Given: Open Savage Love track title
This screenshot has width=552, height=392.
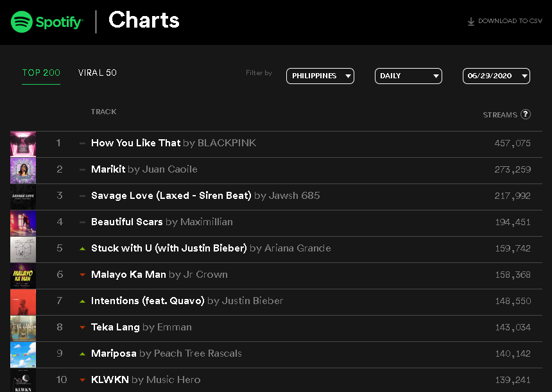Looking at the screenshot, I should point(171,196).
